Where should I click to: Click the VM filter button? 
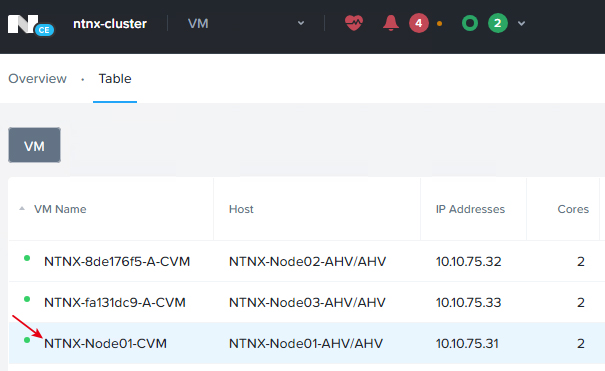(x=34, y=145)
